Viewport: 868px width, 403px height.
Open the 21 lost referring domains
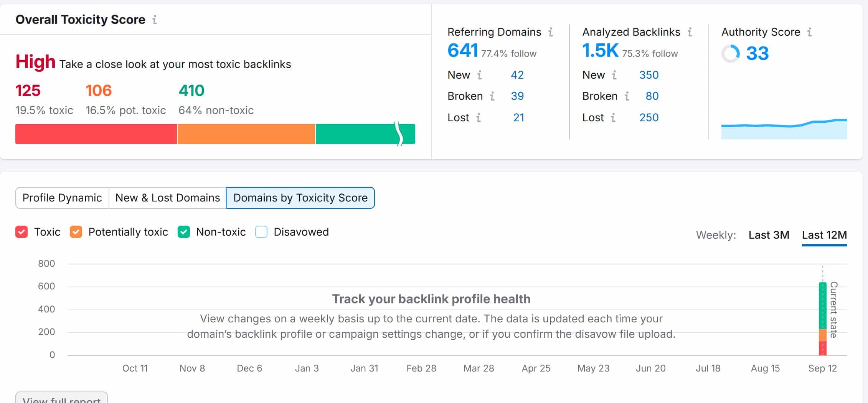pos(519,117)
